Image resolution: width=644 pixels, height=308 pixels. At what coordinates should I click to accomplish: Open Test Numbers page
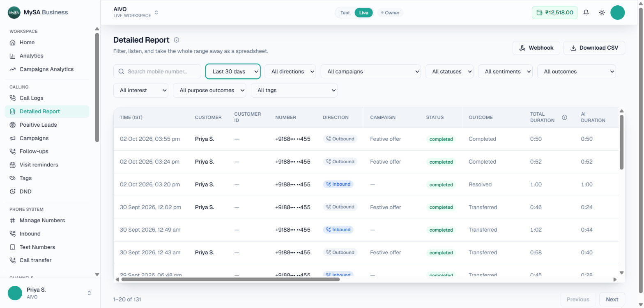coord(47,247)
